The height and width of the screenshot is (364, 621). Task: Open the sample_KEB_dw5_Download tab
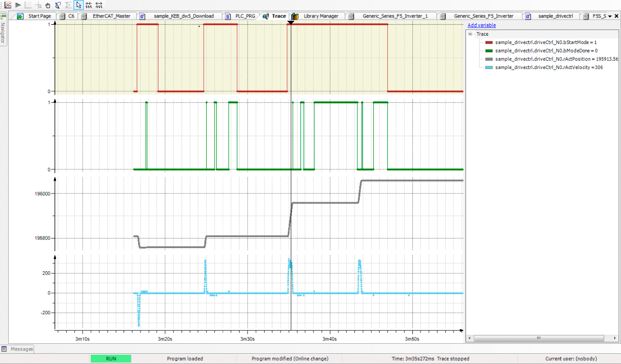[183, 16]
